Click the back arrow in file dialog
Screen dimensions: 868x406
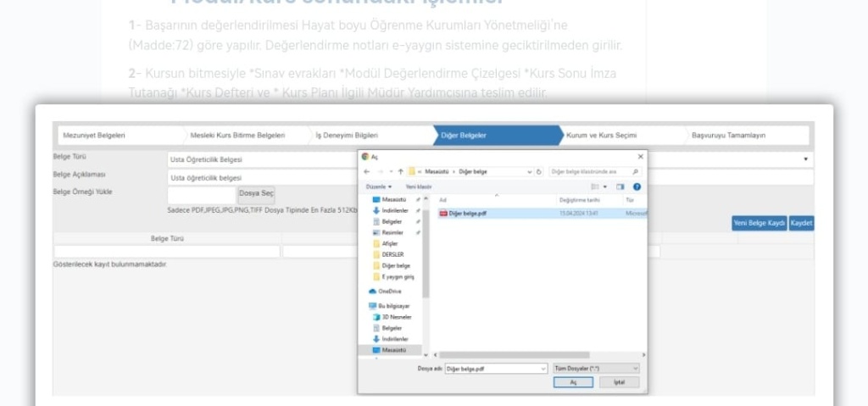(367, 171)
